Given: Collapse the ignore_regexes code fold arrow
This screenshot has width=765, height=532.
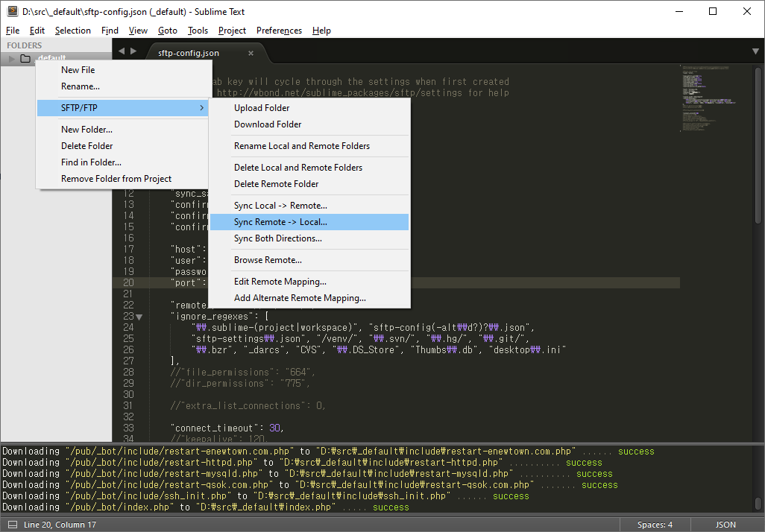Looking at the screenshot, I should [139, 317].
